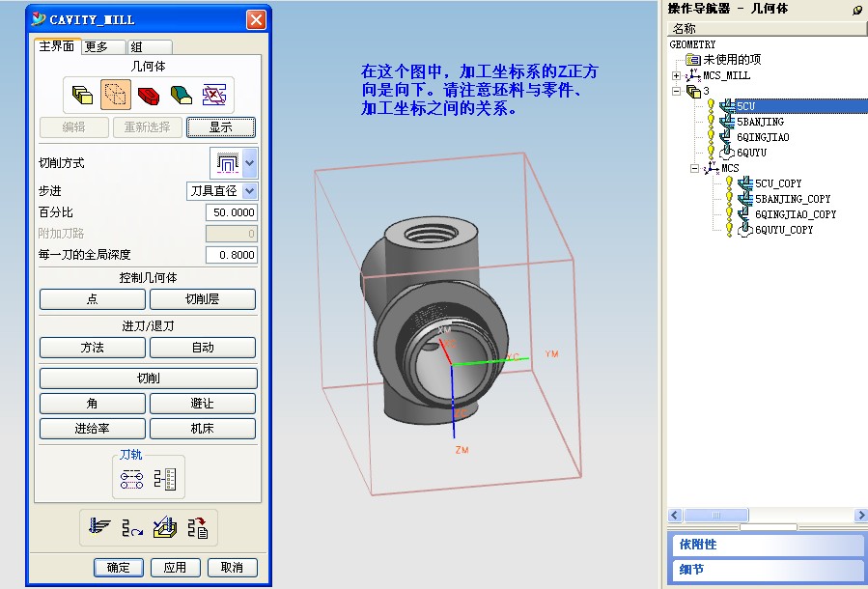This screenshot has height=589, width=868.
Task: Click the navigator horizontal scrollbar thumb
Action: click(716, 516)
